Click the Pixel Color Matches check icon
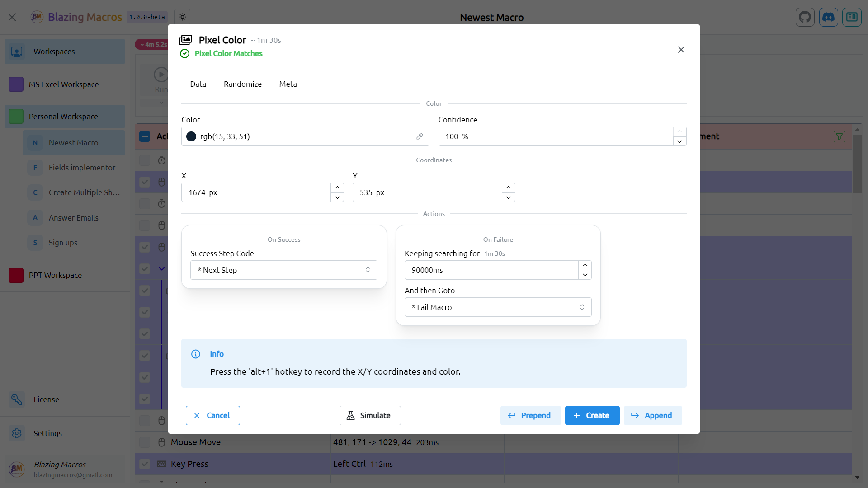Image resolution: width=868 pixels, height=488 pixels. [184, 54]
